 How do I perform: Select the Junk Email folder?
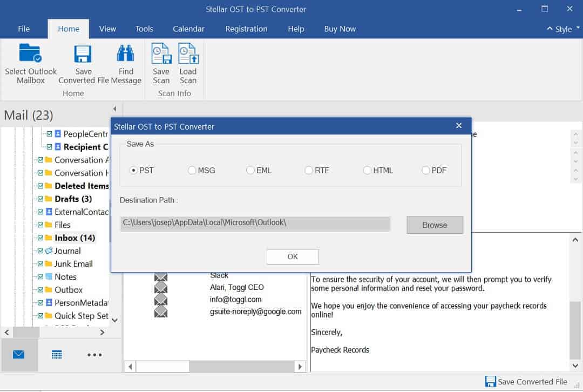click(x=73, y=263)
